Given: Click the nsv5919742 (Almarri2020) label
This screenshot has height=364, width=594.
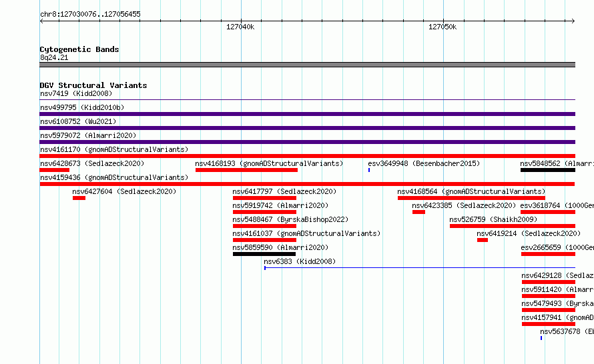Looking at the screenshot, I should 280,205.
